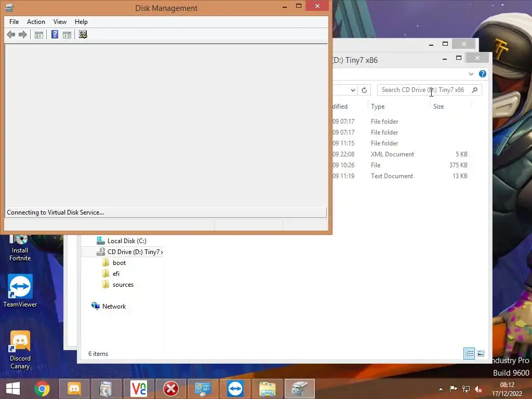
Task: Refresh the Explorer address bar
Action: coord(364,90)
